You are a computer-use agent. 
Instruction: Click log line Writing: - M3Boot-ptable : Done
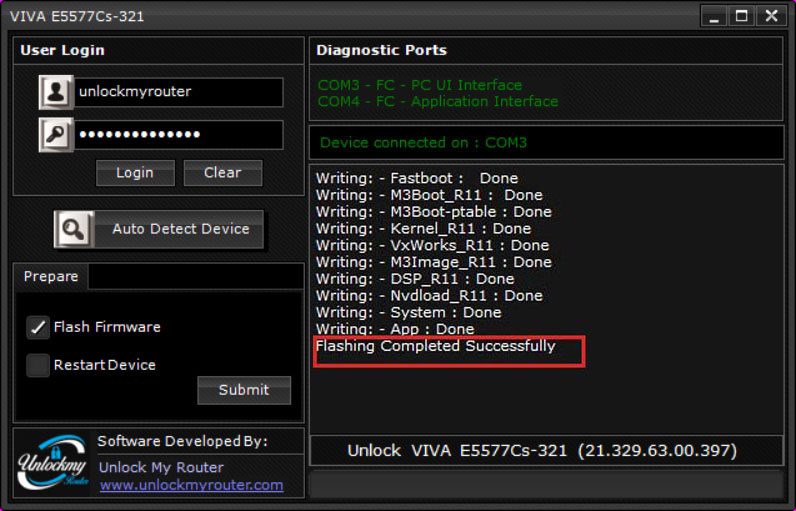coord(434,212)
